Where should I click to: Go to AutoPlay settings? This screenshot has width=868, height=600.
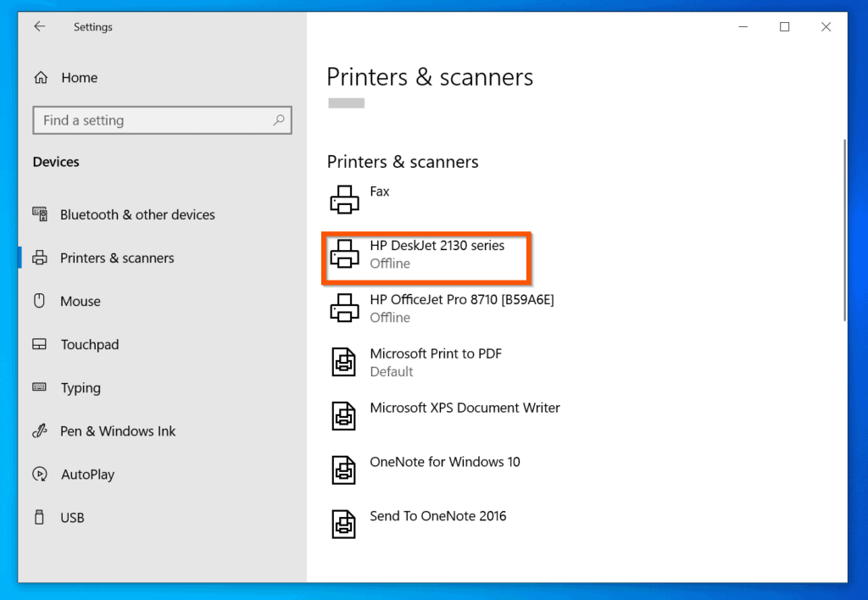[x=162, y=474]
